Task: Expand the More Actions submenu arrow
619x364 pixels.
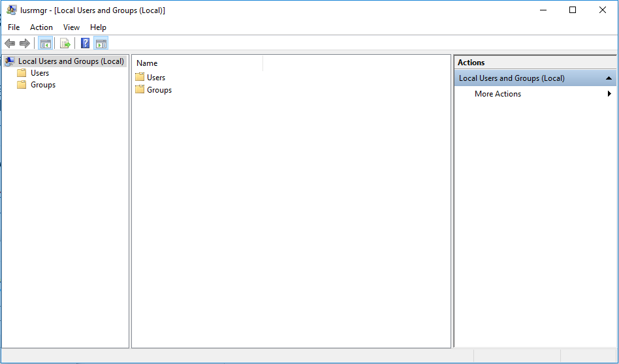Action: pyautogui.click(x=609, y=94)
